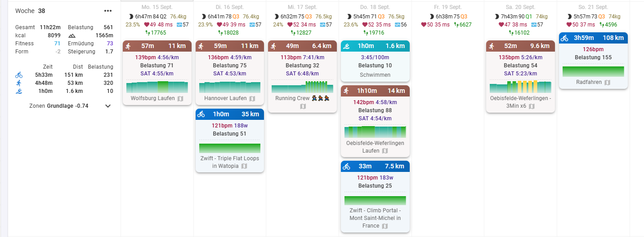This screenshot has width=644, height=237.
Task: Click map icon on Wolfsburg Laufen activity
Action: click(180, 98)
